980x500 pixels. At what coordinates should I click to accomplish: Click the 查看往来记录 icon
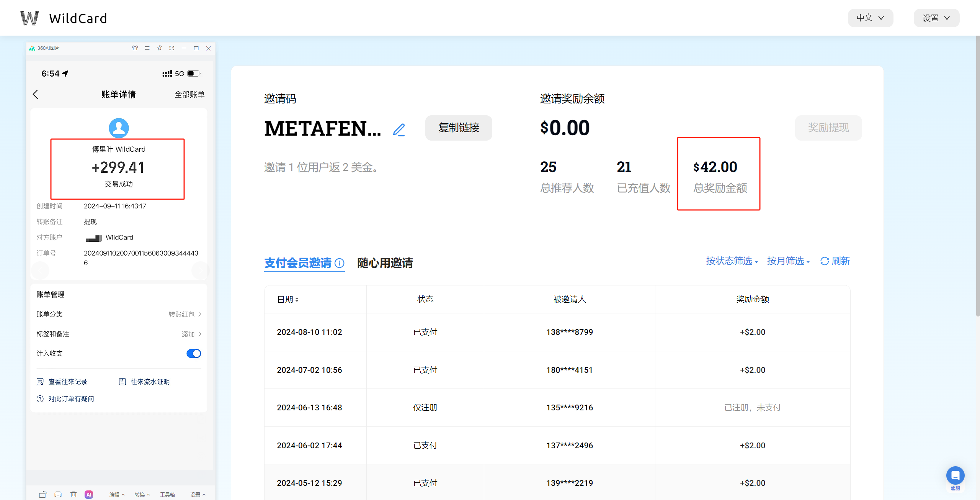(40, 382)
